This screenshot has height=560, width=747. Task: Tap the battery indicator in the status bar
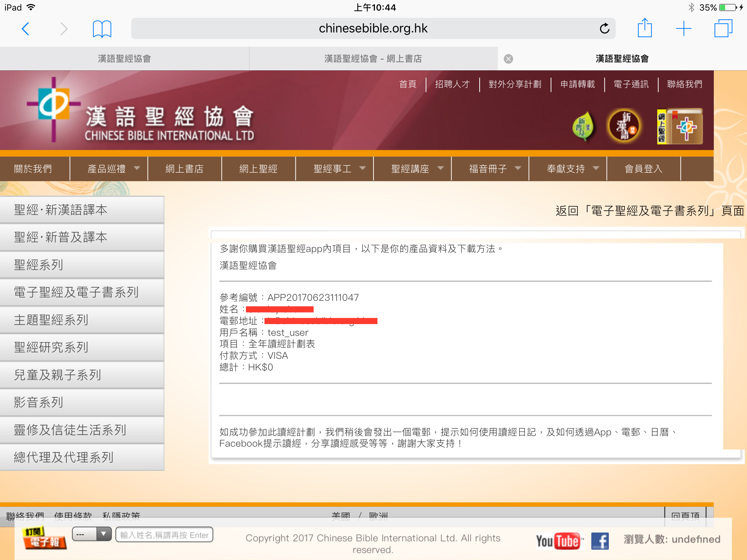pyautogui.click(x=728, y=7)
